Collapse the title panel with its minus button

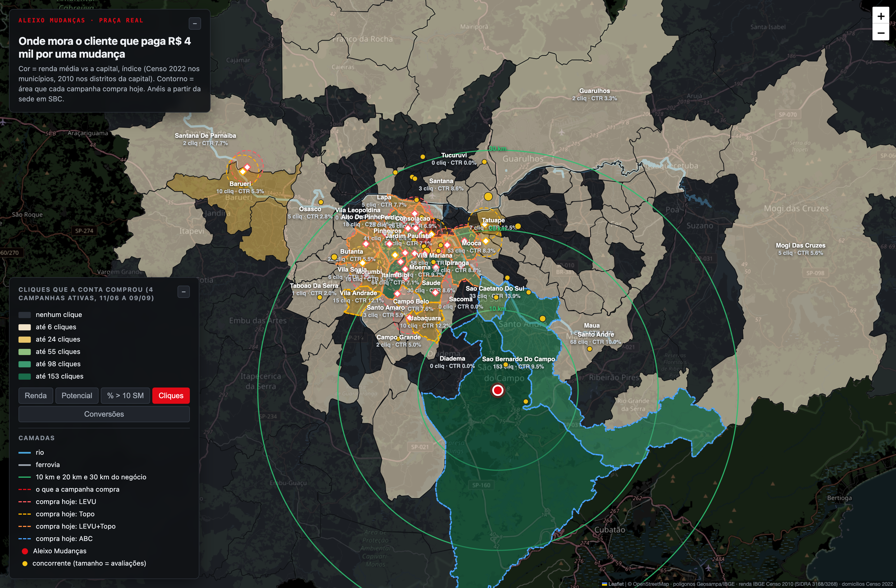(195, 24)
